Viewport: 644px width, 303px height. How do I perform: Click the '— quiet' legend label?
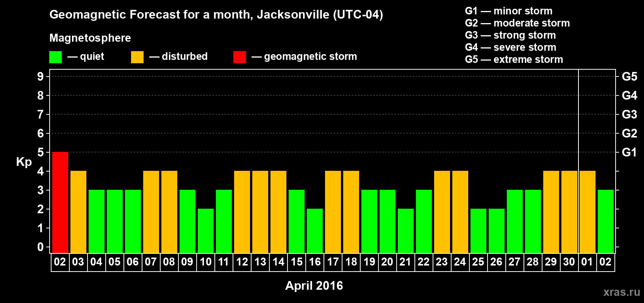point(86,56)
